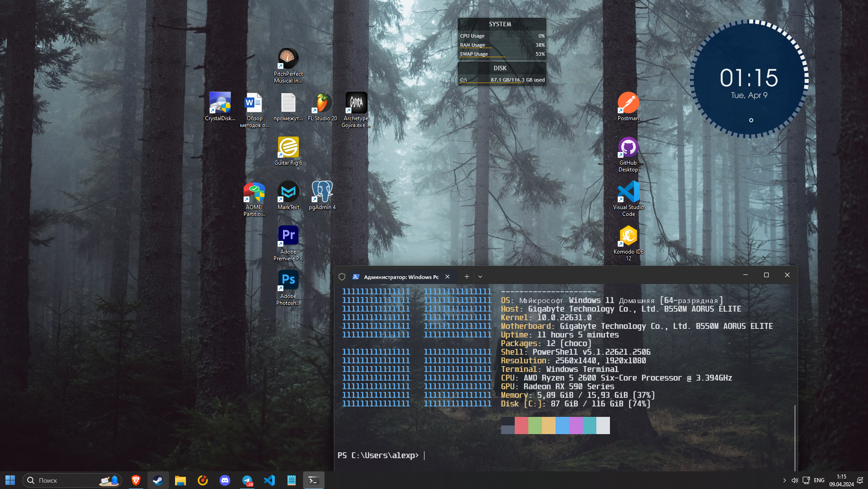Add a new tab in Windows Terminal
This screenshot has height=489, width=868.
tap(467, 277)
